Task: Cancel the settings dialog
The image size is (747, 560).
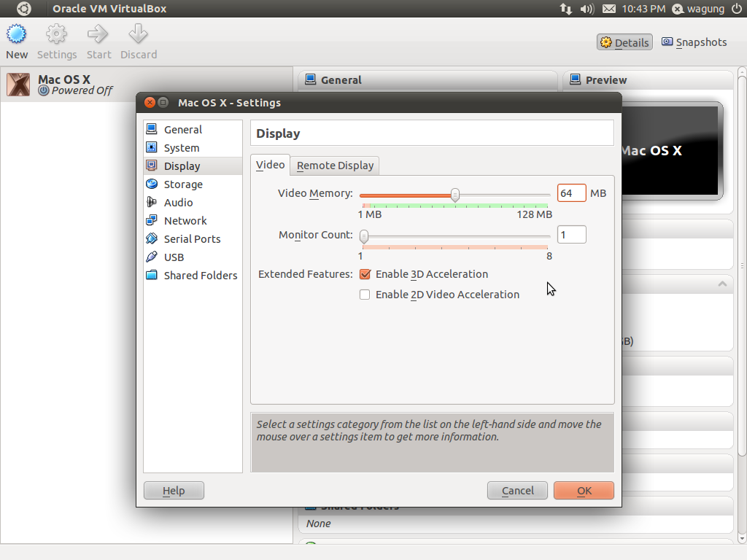Action: click(517, 490)
